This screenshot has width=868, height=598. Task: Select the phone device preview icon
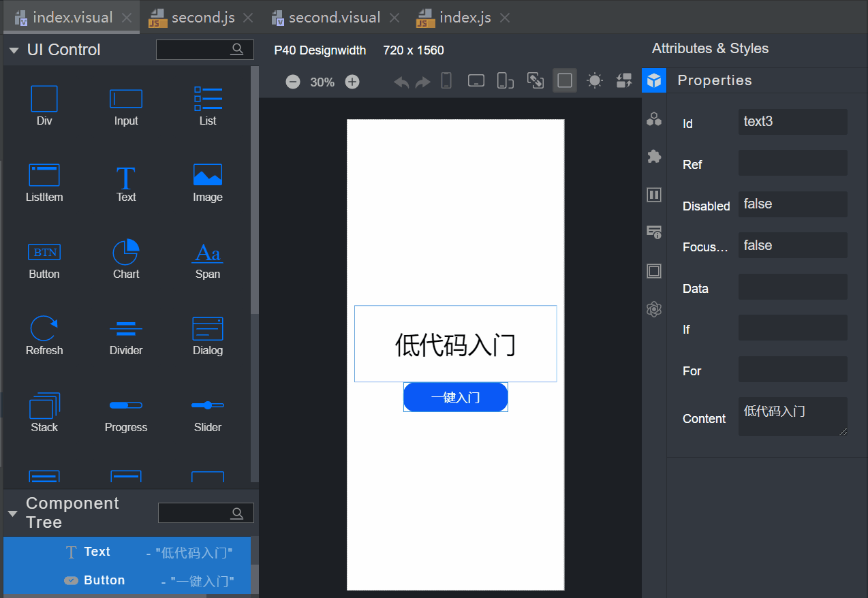click(446, 81)
